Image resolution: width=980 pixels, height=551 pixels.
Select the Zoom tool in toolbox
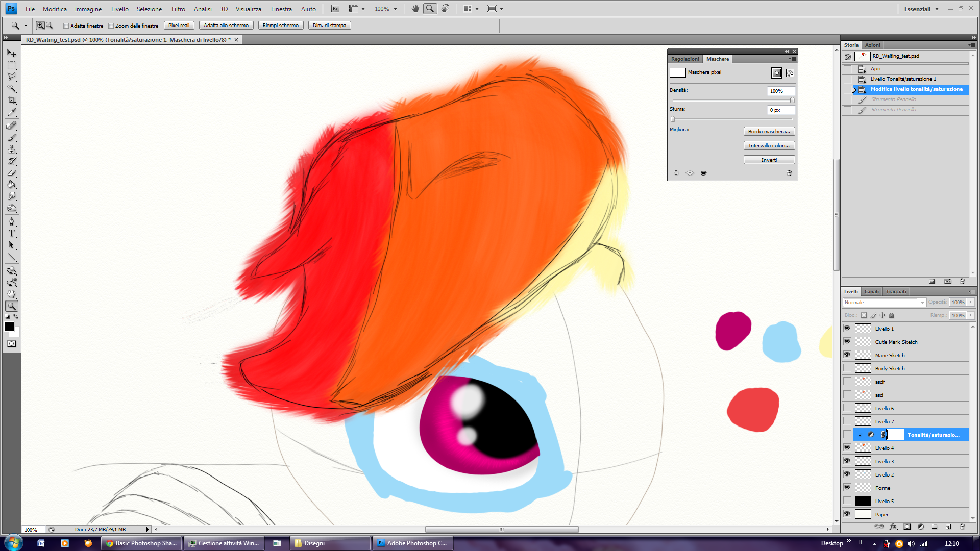pos(12,306)
